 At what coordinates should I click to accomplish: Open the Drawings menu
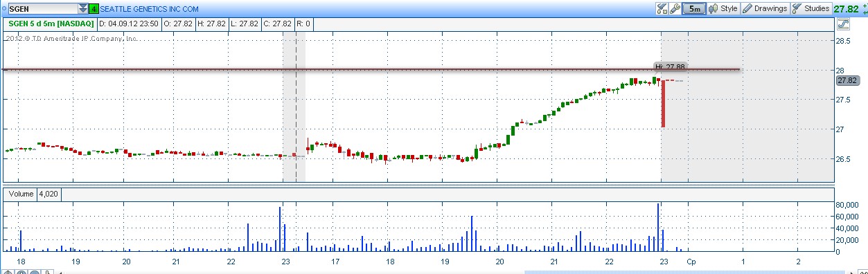pos(765,9)
